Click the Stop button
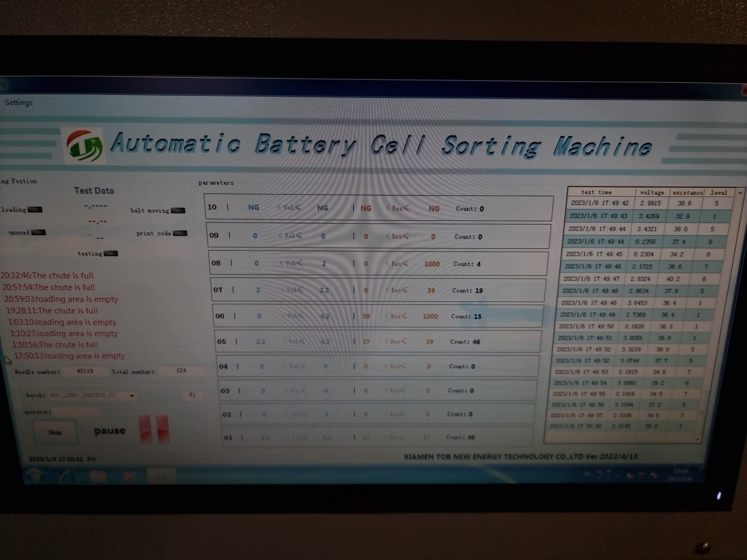 (x=55, y=432)
